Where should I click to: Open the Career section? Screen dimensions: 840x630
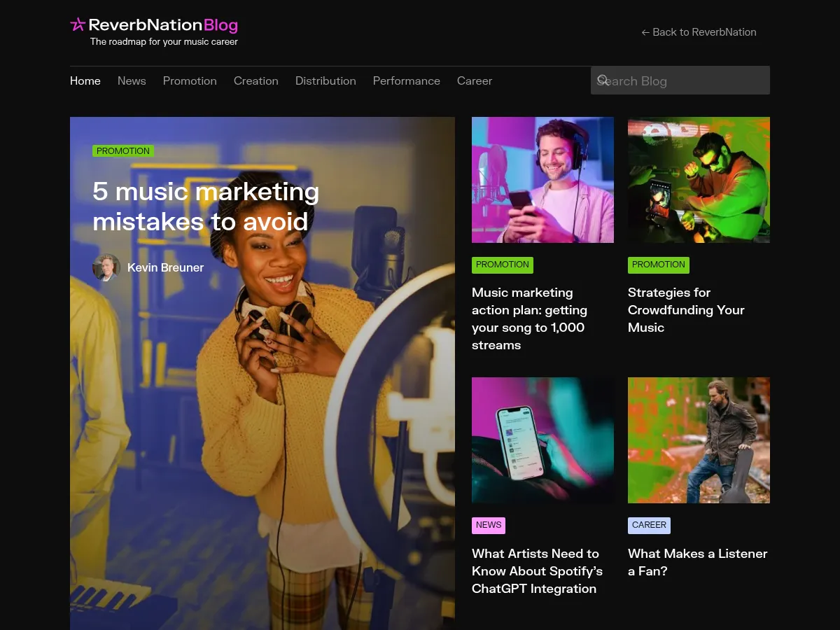tap(475, 80)
